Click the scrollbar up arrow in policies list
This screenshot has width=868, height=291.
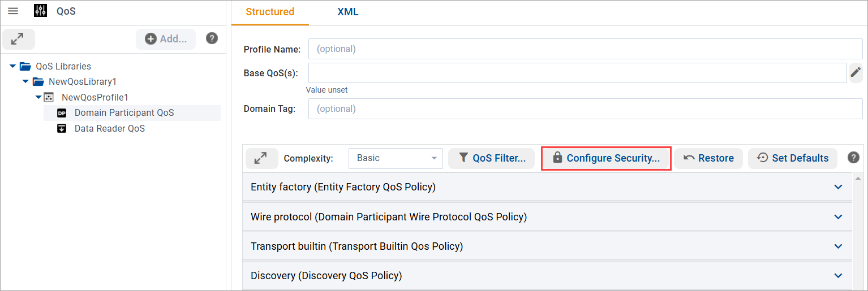pos(859,179)
